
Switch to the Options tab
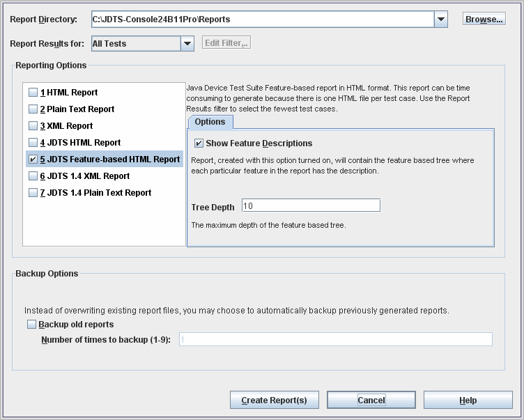(x=210, y=122)
